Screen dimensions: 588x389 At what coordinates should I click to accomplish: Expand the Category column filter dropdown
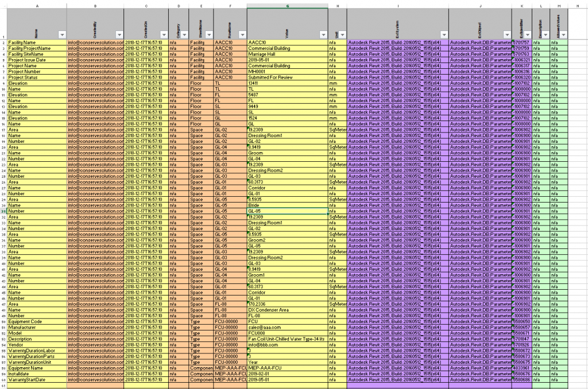click(184, 34)
